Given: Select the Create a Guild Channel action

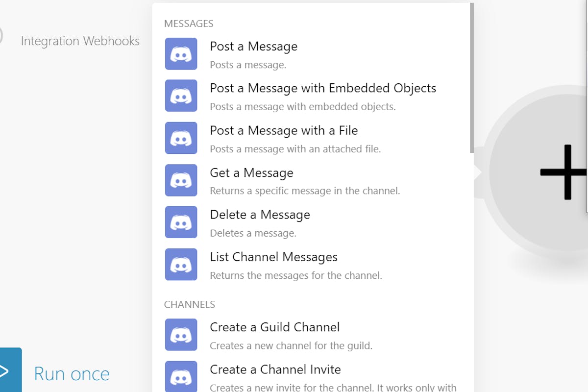Looking at the screenshot, I should point(275,327).
